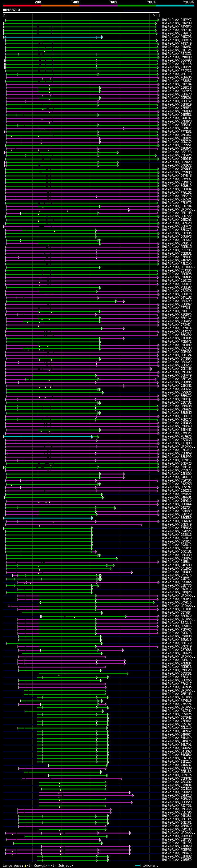The image size is (197, 868).
Task: Open hit UniRef100_B8C1A4
Action: pyautogui.click(x=177, y=30)
